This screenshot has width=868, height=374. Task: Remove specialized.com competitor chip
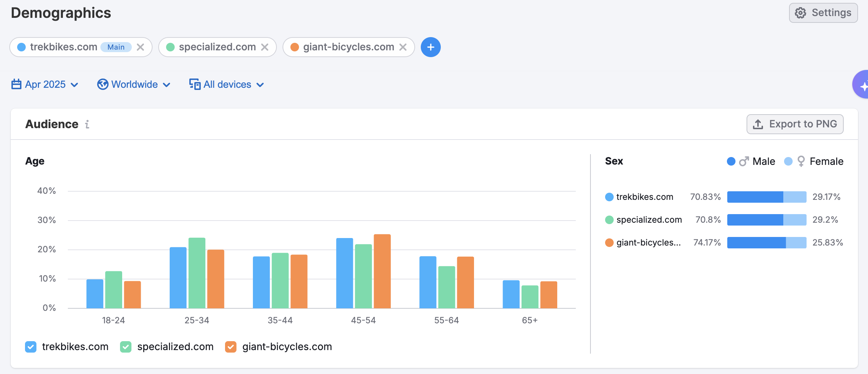pos(265,47)
